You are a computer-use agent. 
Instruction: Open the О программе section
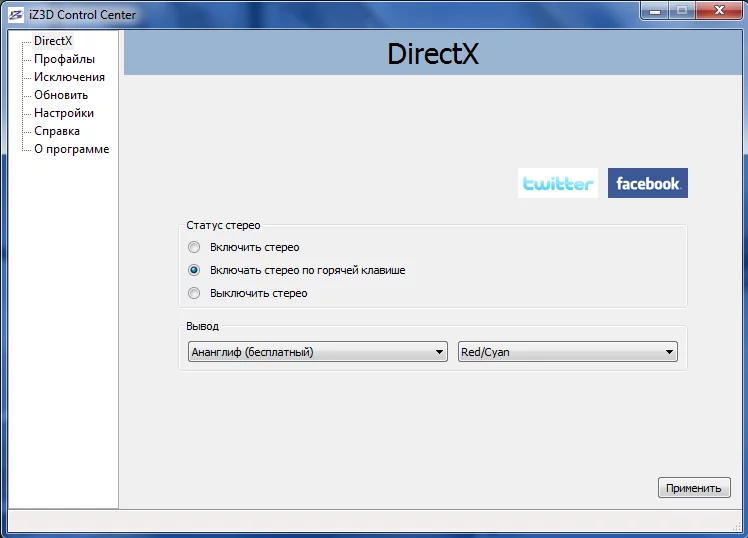pyautogui.click(x=72, y=149)
